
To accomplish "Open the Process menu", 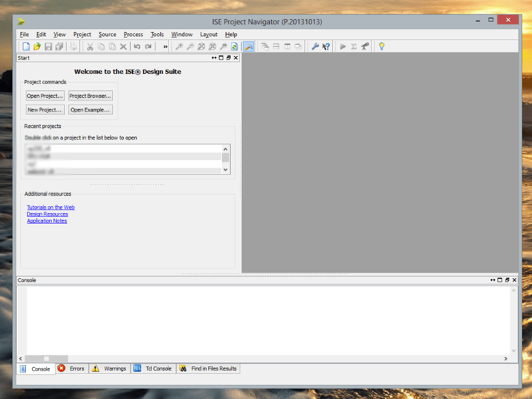I will pyautogui.click(x=133, y=34).
